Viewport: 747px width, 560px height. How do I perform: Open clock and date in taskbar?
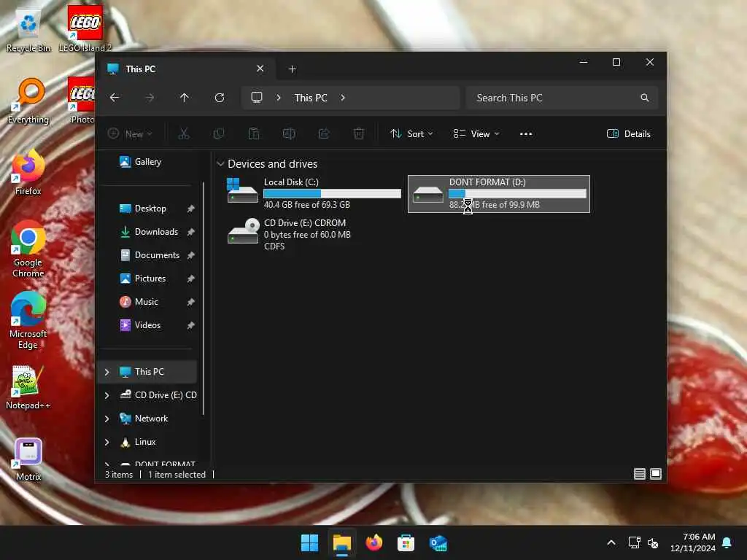point(693,542)
